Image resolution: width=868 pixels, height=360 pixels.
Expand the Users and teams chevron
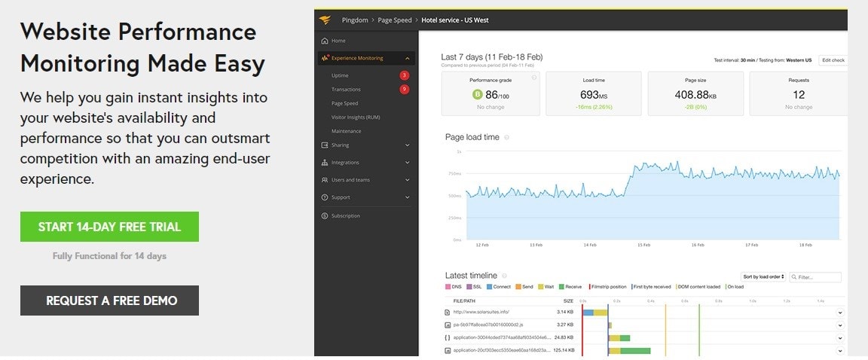coord(408,180)
